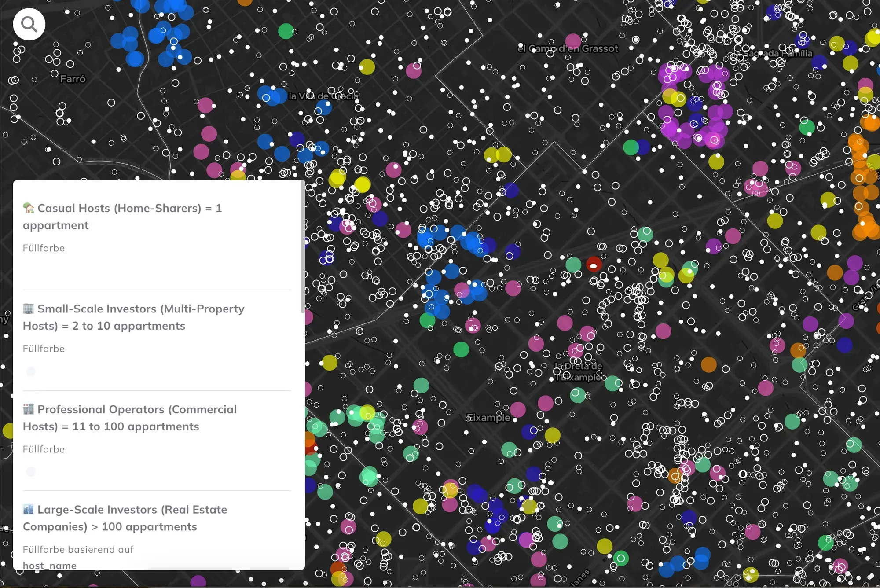Select the 'Large-Scale Investors' legend title
This screenshot has height=588, width=880.
coord(125,518)
